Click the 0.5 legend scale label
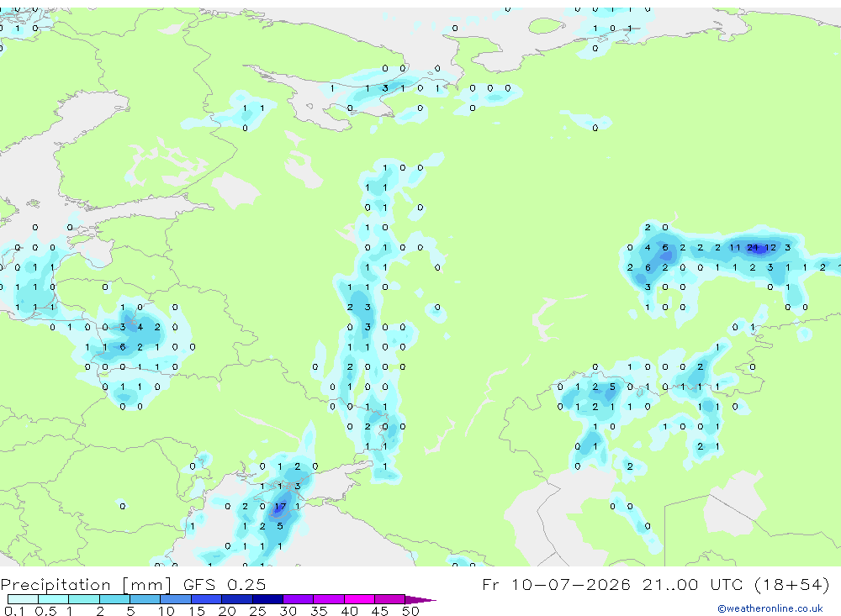841x616 pixels. (45, 611)
